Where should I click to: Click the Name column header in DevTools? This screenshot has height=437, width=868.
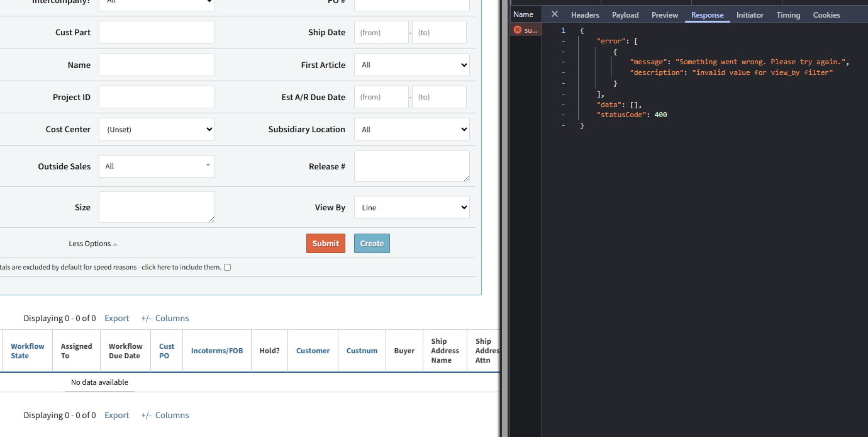[523, 14]
